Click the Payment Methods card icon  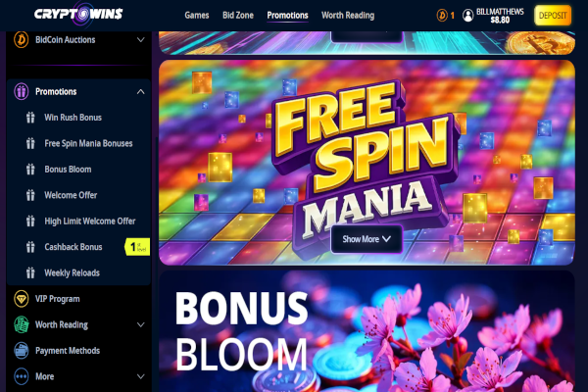22,351
